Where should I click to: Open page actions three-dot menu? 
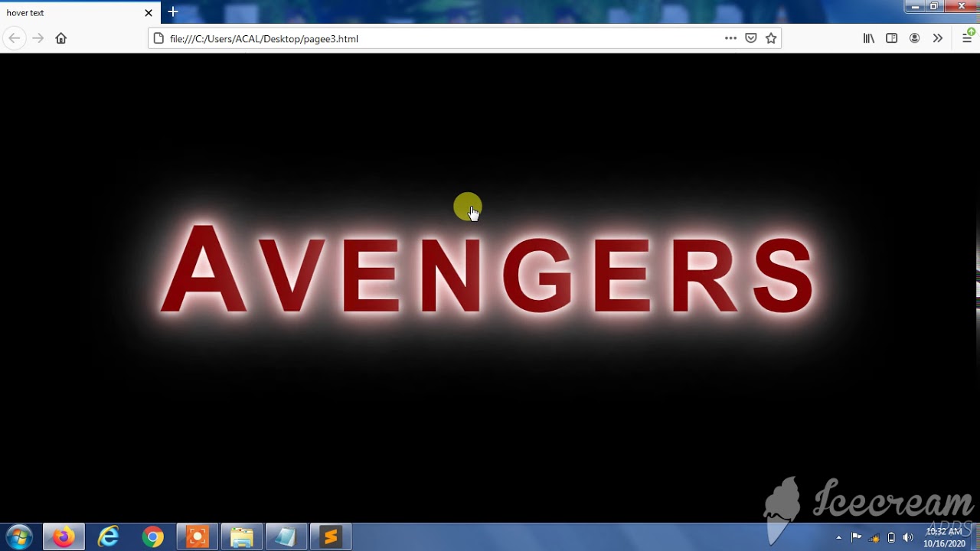coord(730,38)
